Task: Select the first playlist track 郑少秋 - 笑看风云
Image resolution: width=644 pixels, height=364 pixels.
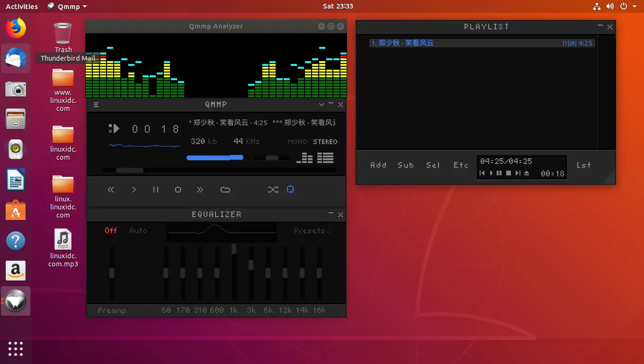Action: point(482,43)
